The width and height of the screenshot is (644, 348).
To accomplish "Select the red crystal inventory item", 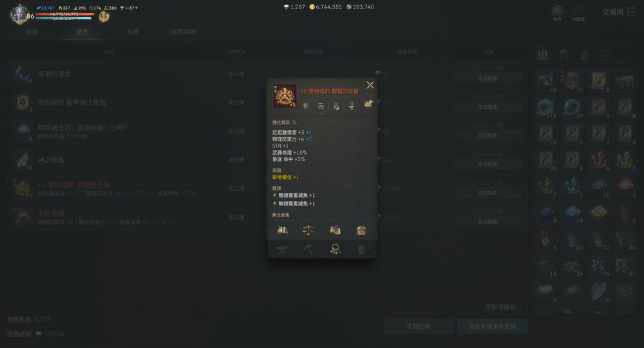I will tap(598, 160).
